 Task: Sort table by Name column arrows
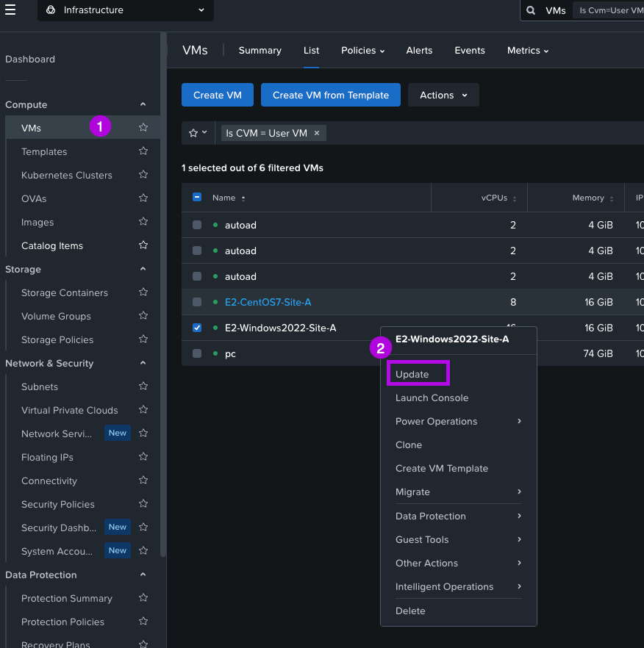(x=243, y=198)
